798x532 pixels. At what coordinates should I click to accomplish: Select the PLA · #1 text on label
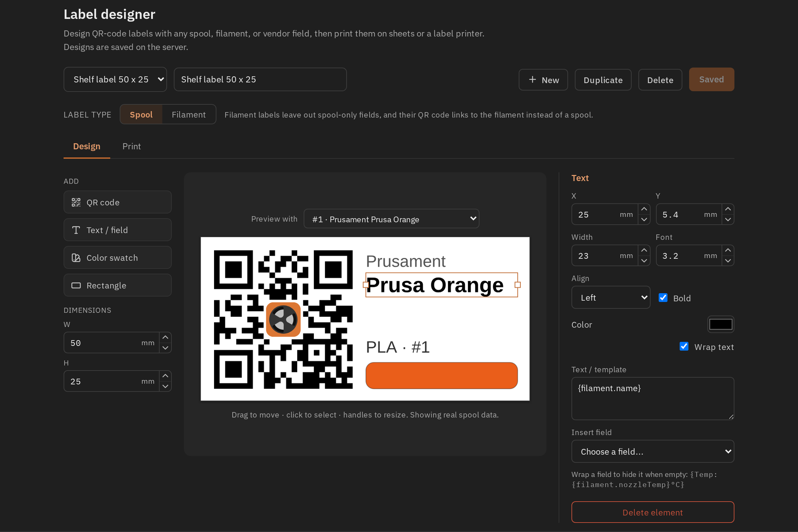pyautogui.click(x=398, y=347)
